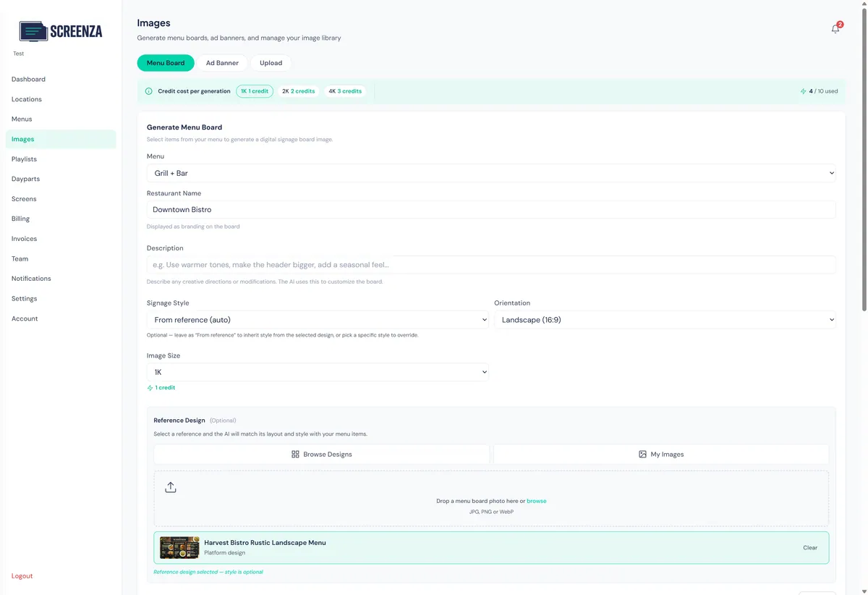Screen dimensions: 868x595
Task: Switch to the Menu Board tab
Action: [166, 63]
